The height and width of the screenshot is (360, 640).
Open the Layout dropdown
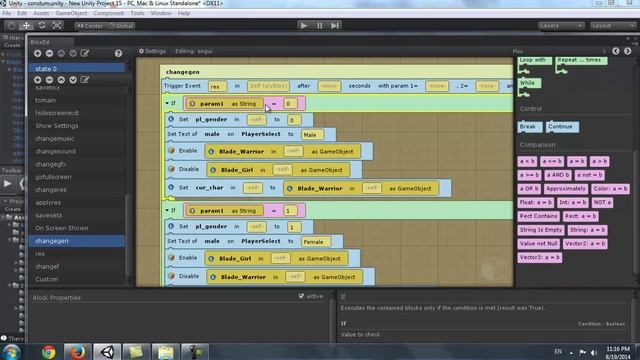click(x=613, y=26)
